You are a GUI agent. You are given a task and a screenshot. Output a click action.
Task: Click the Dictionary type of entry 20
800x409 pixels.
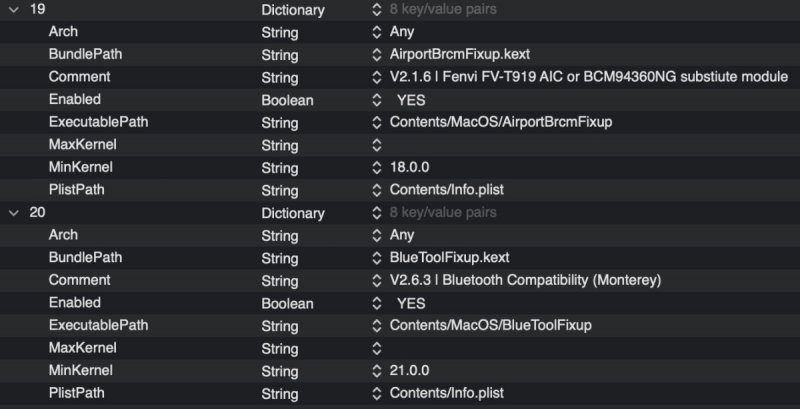tap(292, 213)
